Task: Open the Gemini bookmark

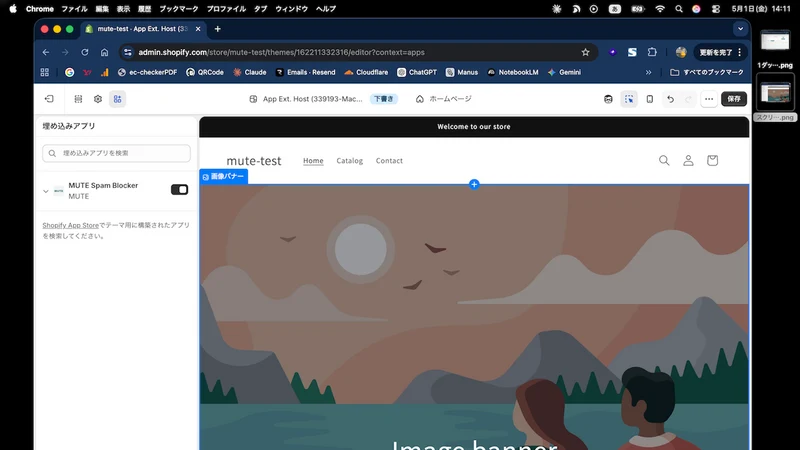Action: tap(564, 72)
